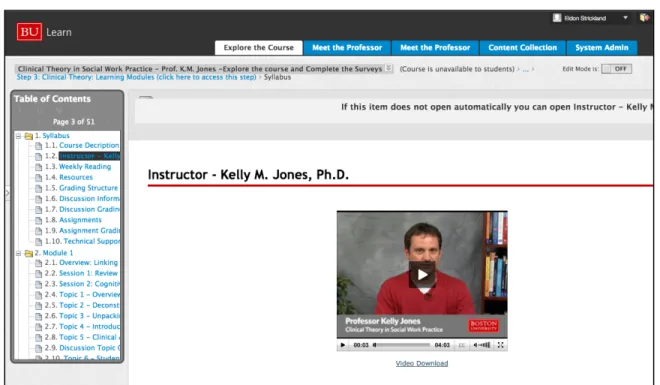The width and height of the screenshot is (660, 385).
Task: Click the Table of Contents header
Action: click(x=52, y=99)
